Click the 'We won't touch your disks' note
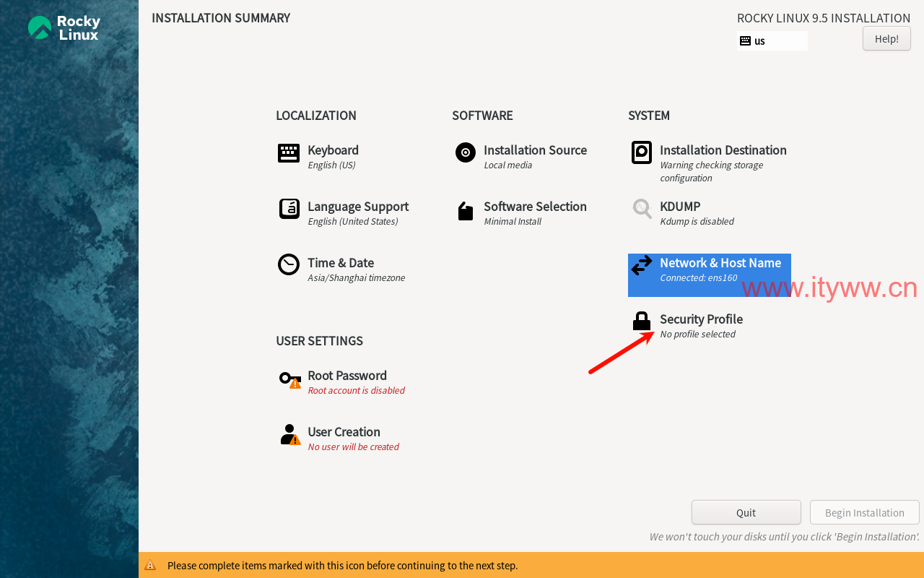 (784, 536)
